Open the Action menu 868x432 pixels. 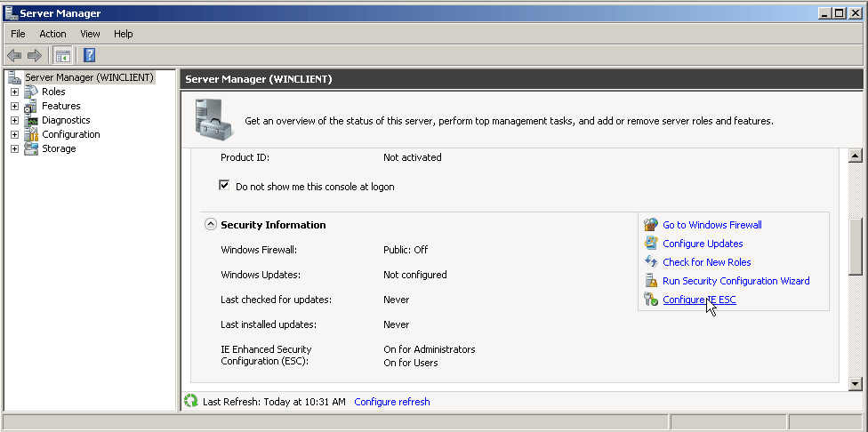tap(52, 34)
